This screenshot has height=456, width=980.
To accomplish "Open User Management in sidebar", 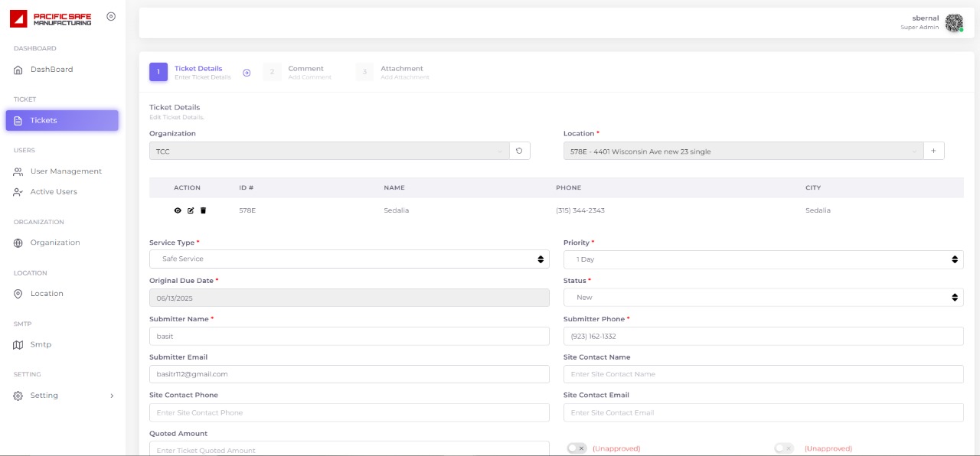I will click(x=65, y=171).
